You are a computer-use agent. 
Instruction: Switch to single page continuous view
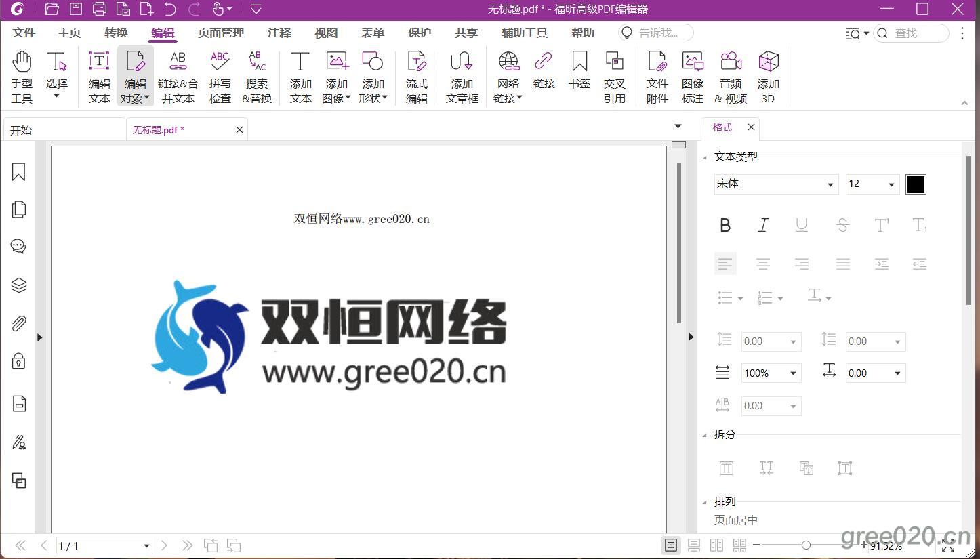(x=693, y=545)
